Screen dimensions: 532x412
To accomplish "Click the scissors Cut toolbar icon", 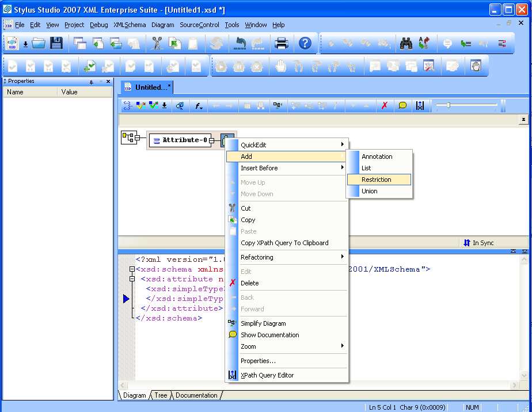I will pyautogui.click(x=157, y=43).
